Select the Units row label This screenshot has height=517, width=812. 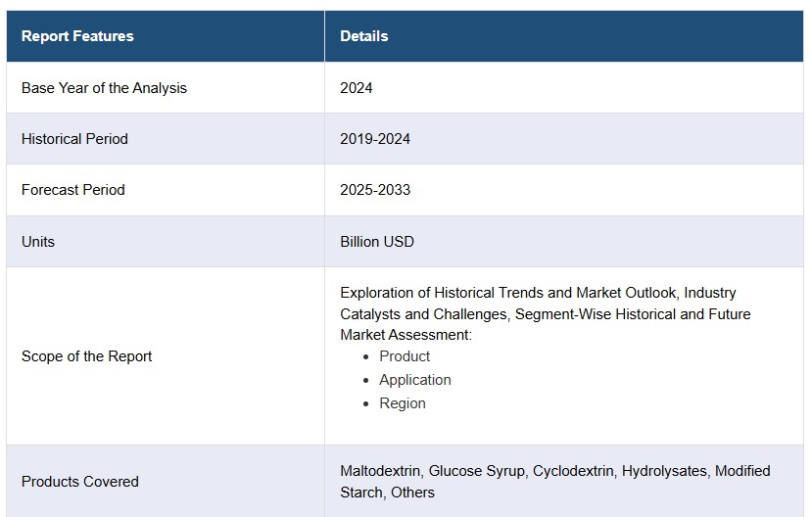coord(38,242)
